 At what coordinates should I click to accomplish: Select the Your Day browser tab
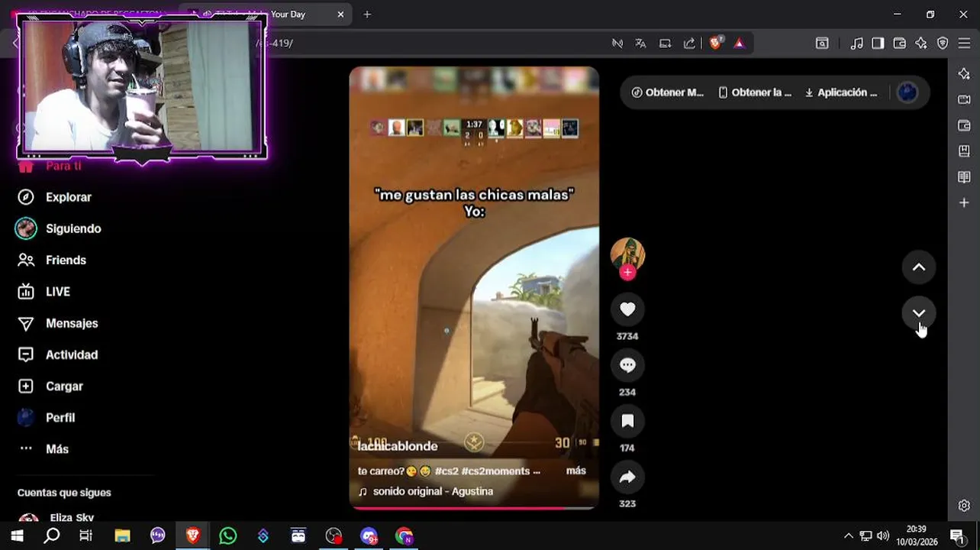pos(267,14)
